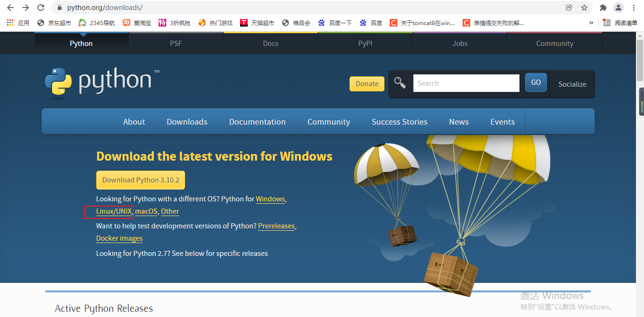This screenshot has width=644, height=317.
Task: Switch to the PyPI top tab
Action: click(x=365, y=43)
